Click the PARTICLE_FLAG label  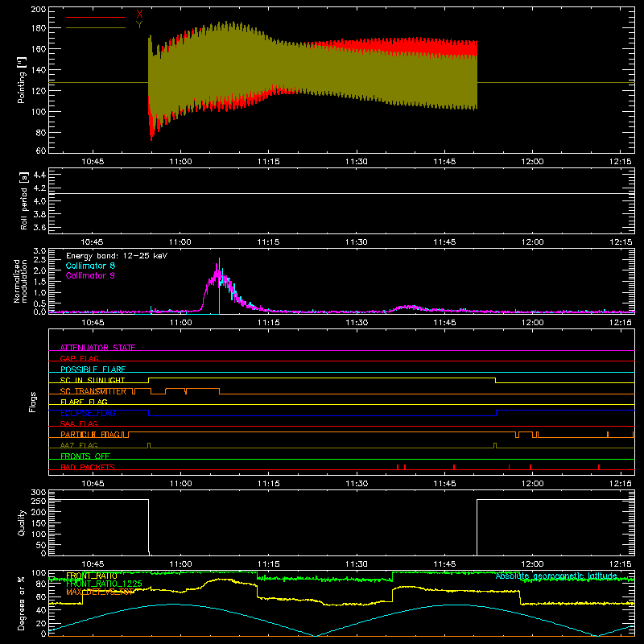(x=90, y=434)
